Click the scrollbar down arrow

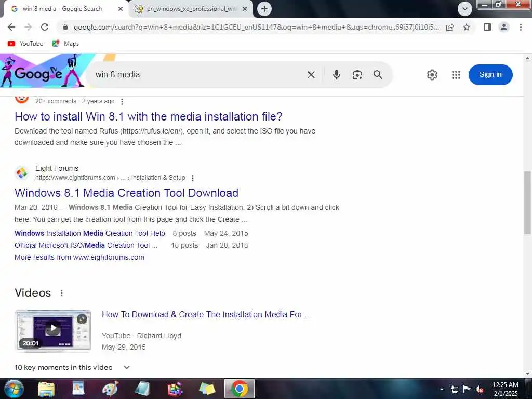(x=528, y=374)
